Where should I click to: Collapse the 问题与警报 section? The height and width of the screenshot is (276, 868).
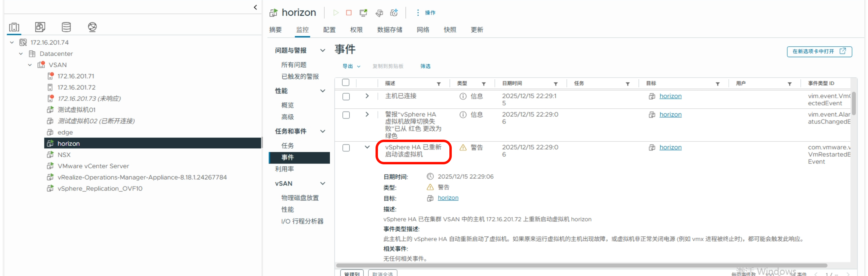click(x=323, y=51)
